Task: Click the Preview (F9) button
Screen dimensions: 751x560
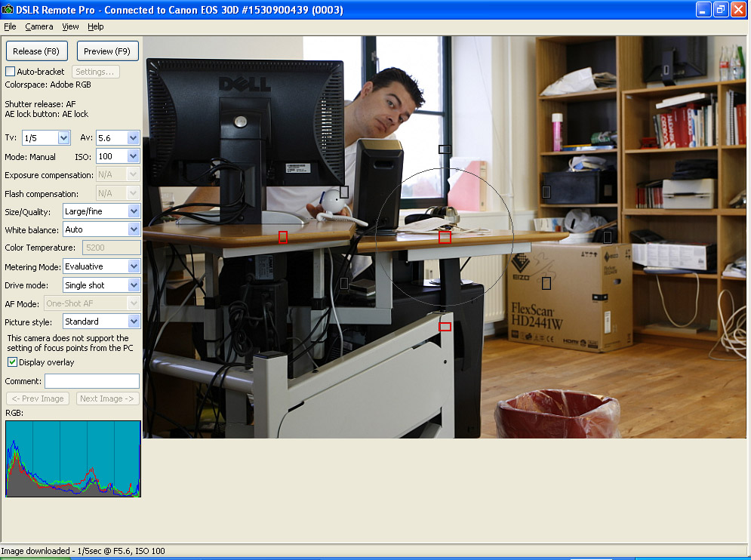Action: (x=107, y=51)
